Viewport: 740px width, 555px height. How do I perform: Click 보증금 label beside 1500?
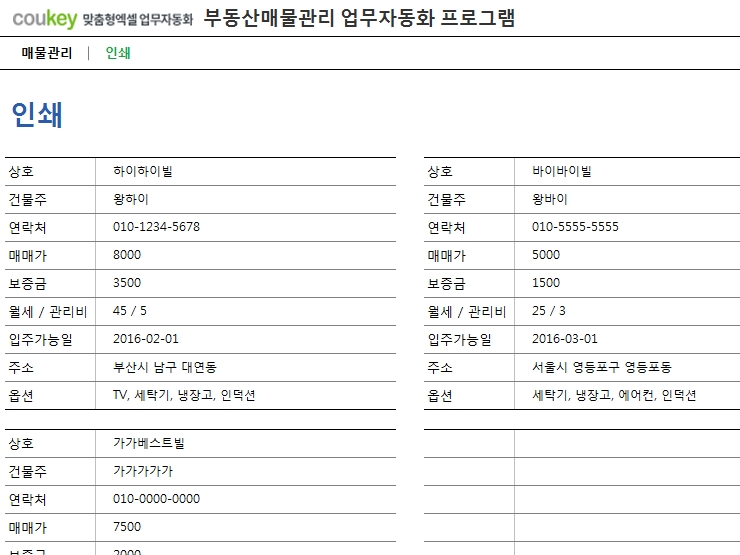pyautogui.click(x=446, y=283)
